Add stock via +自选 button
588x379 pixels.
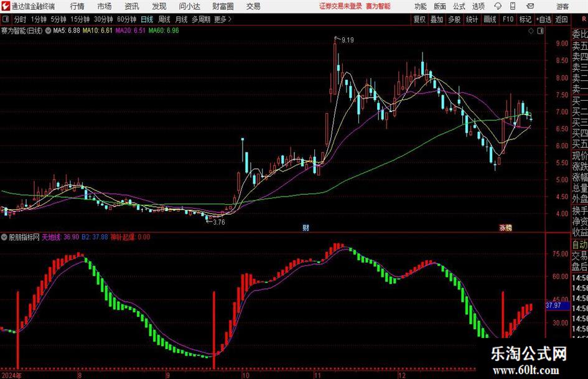pos(543,19)
